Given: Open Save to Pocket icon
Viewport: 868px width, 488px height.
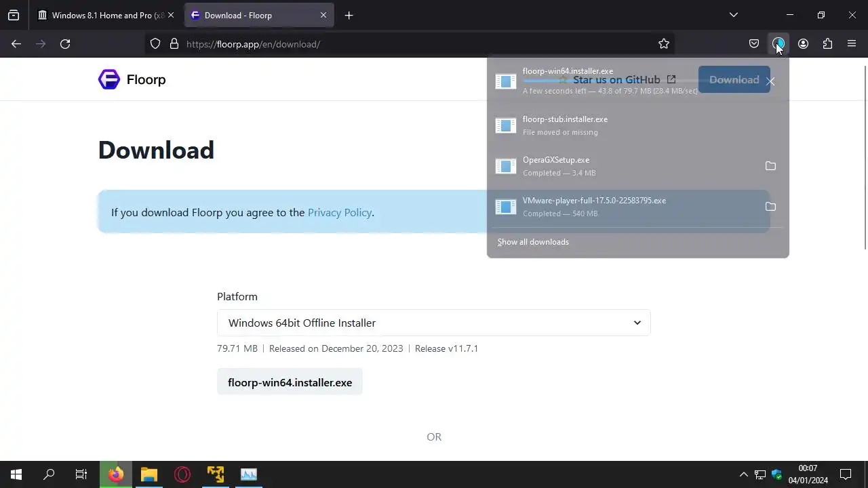Looking at the screenshot, I should pos(754,44).
